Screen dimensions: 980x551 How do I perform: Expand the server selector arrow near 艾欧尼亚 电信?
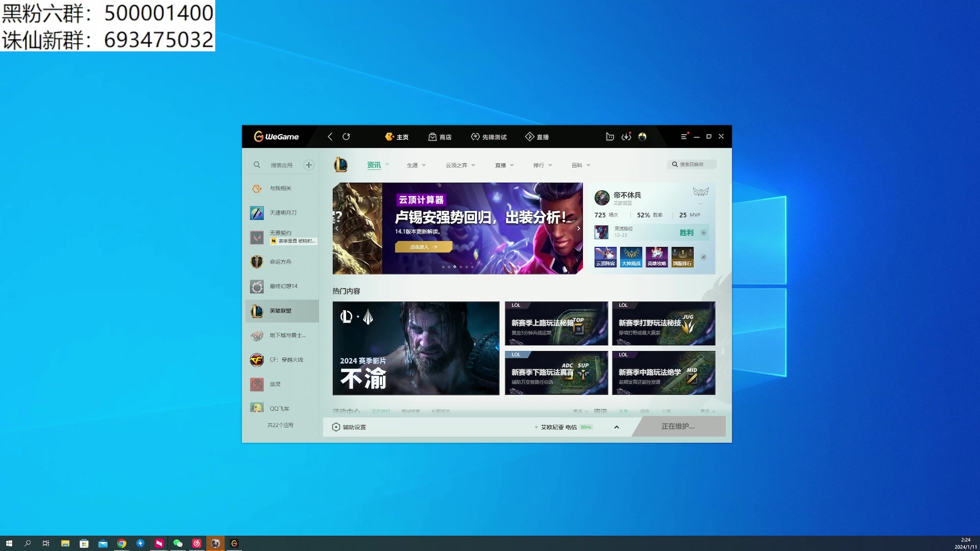(x=617, y=427)
